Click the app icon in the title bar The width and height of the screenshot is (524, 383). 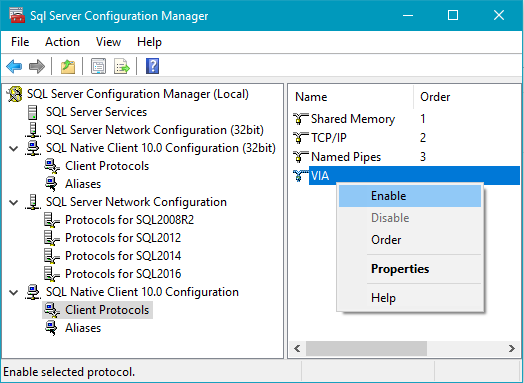point(17,15)
